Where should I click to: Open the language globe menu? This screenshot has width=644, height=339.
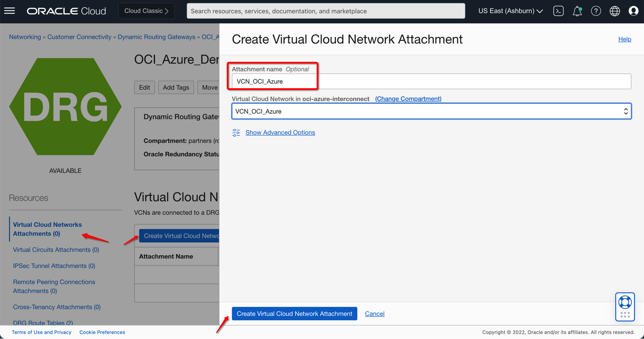[615, 11]
